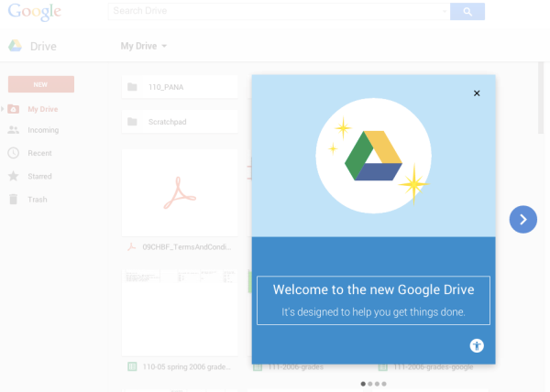Select the 09CHBF_TermsAndCondi PDF thumbnail
The width and height of the screenshot is (550, 392).
179,194
